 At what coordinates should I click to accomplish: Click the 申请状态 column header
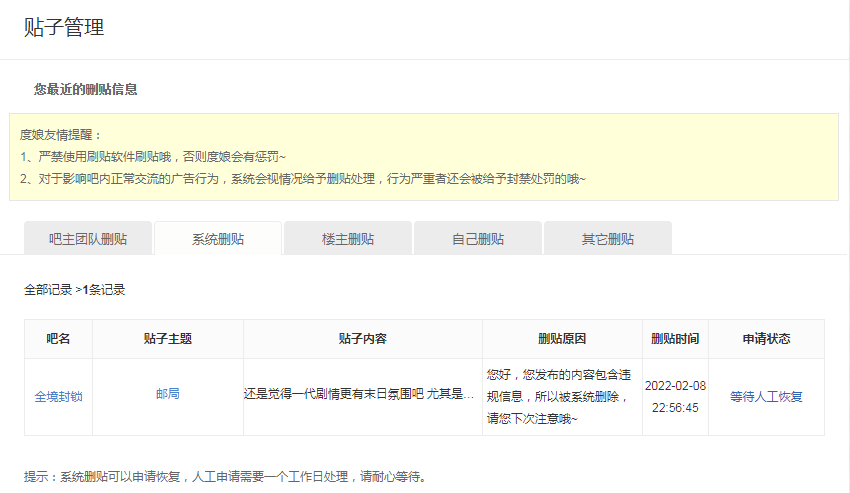pyautogui.click(x=766, y=339)
